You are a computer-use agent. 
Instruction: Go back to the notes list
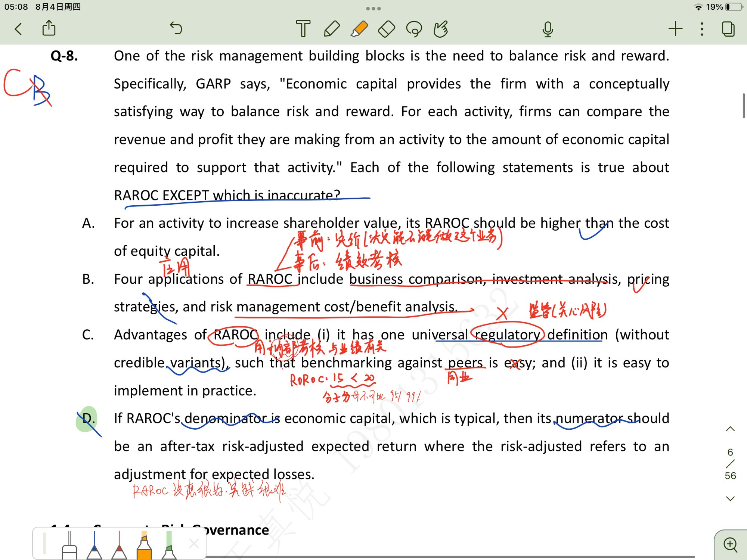pyautogui.click(x=18, y=29)
